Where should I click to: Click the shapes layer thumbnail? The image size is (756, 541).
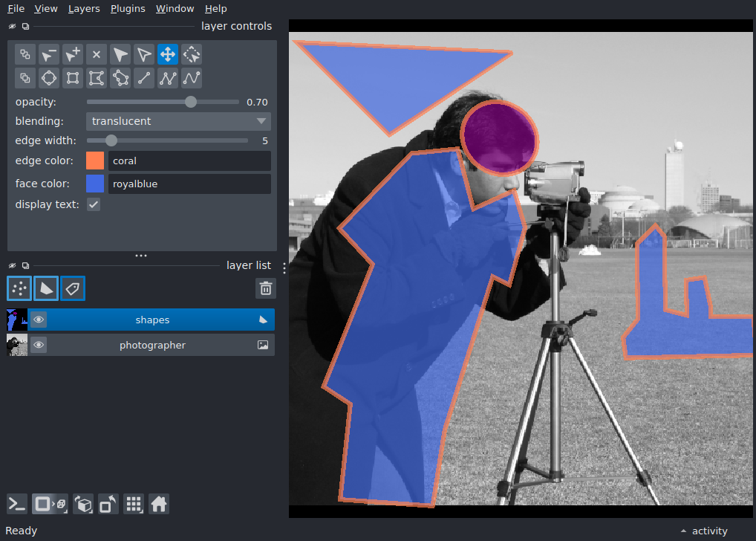click(17, 320)
